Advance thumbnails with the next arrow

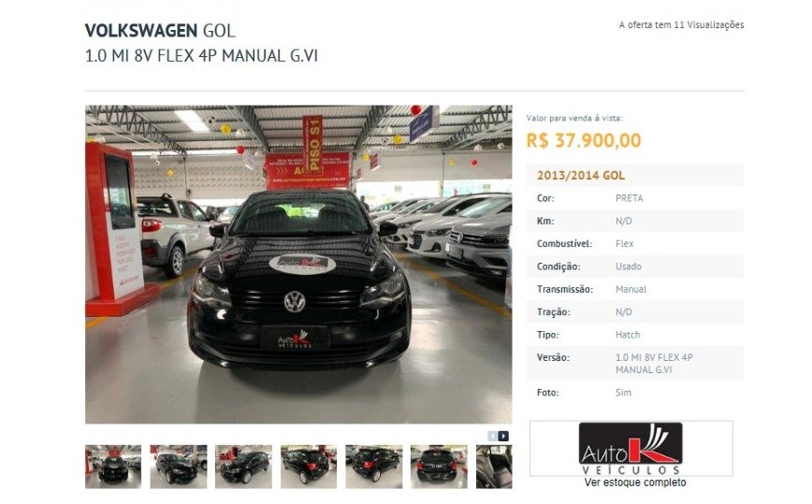[x=503, y=437]
